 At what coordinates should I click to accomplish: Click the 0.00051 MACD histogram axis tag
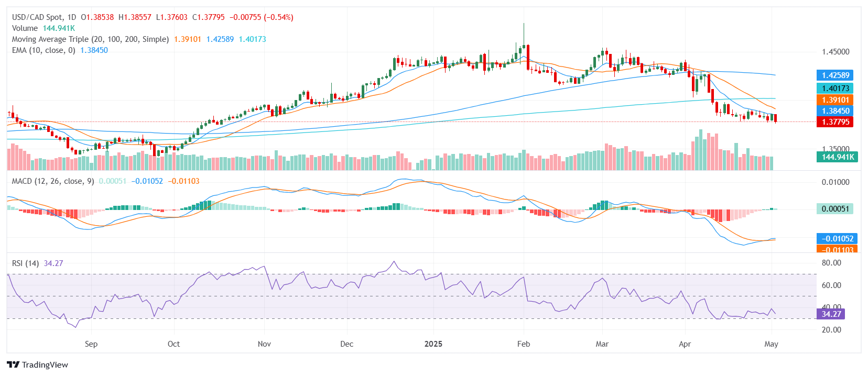click(835, 209)
